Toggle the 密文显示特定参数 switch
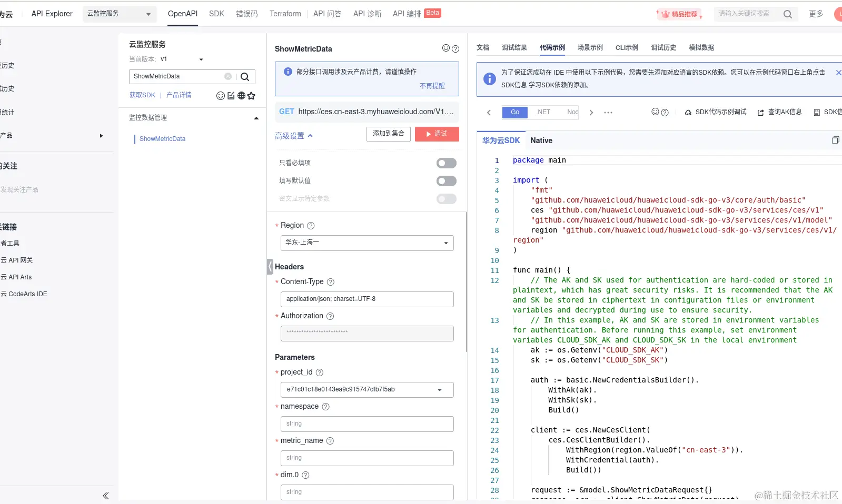 [447, 199]
